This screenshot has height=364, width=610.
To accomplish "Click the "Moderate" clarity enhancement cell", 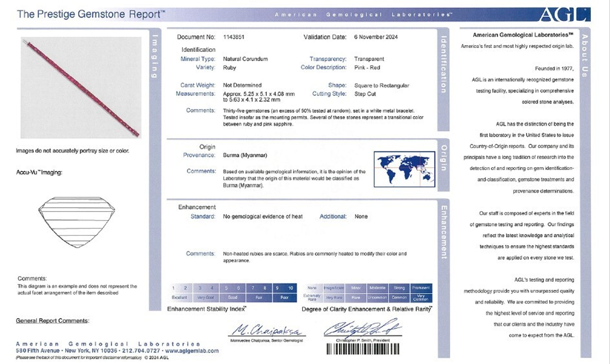I will [377, 288].
